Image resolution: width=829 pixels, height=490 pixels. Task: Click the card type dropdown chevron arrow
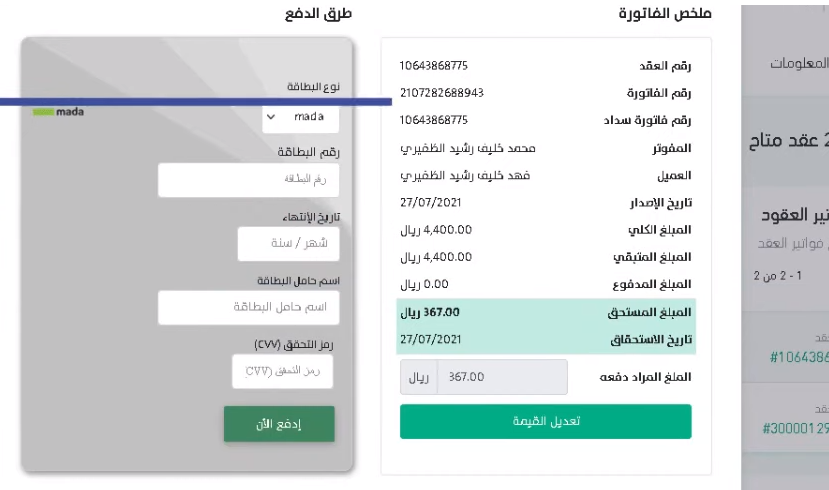271,117
